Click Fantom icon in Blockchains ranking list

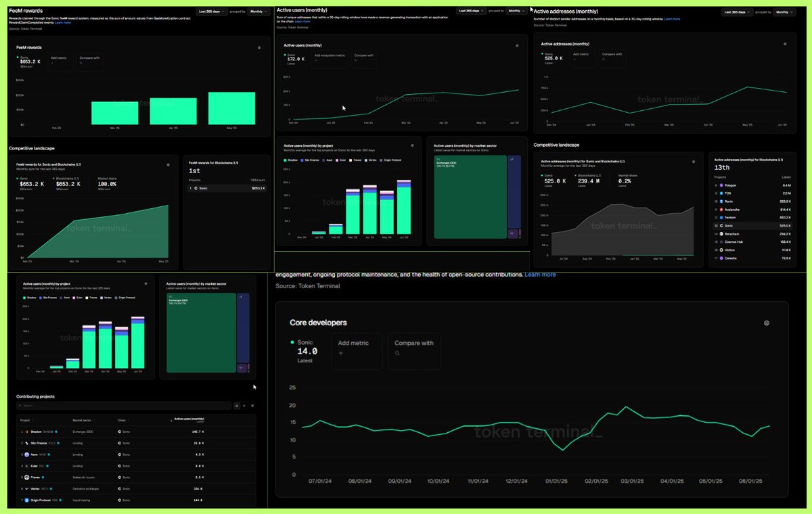[722, 217]
